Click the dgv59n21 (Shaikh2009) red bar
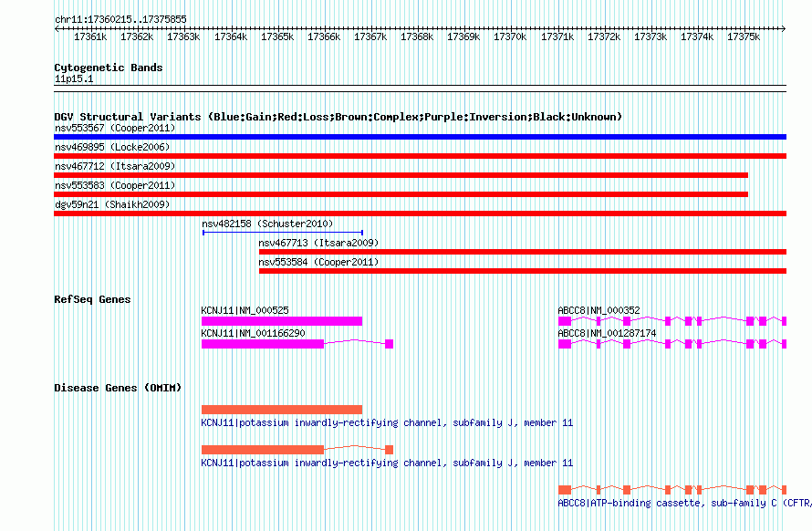The image size is (812, 531). [x=420, y=213]
